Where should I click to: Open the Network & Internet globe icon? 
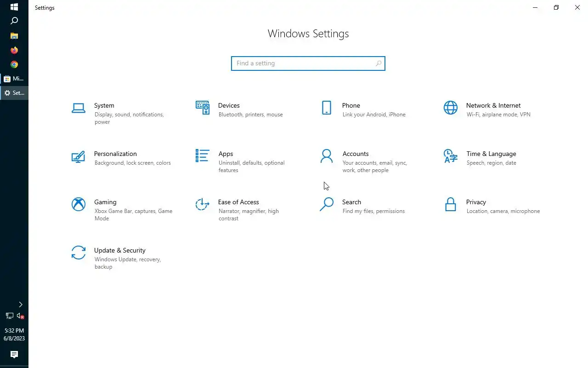point(451,108)
